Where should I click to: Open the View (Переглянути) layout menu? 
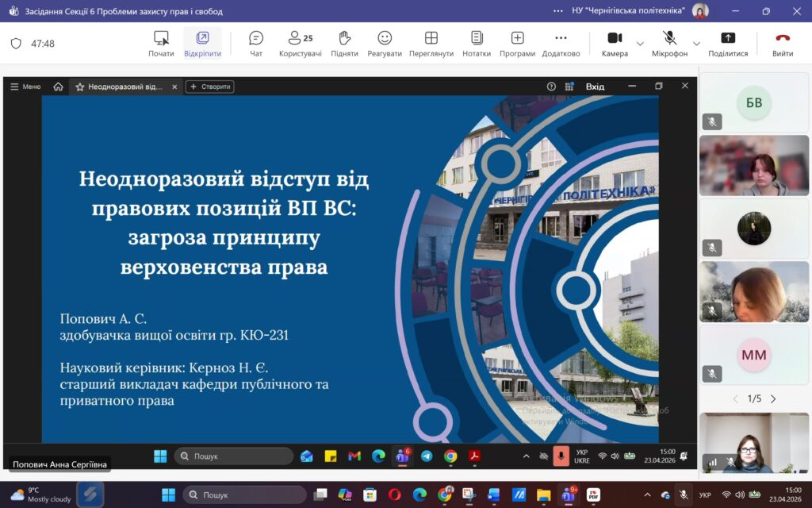point(431,43)
